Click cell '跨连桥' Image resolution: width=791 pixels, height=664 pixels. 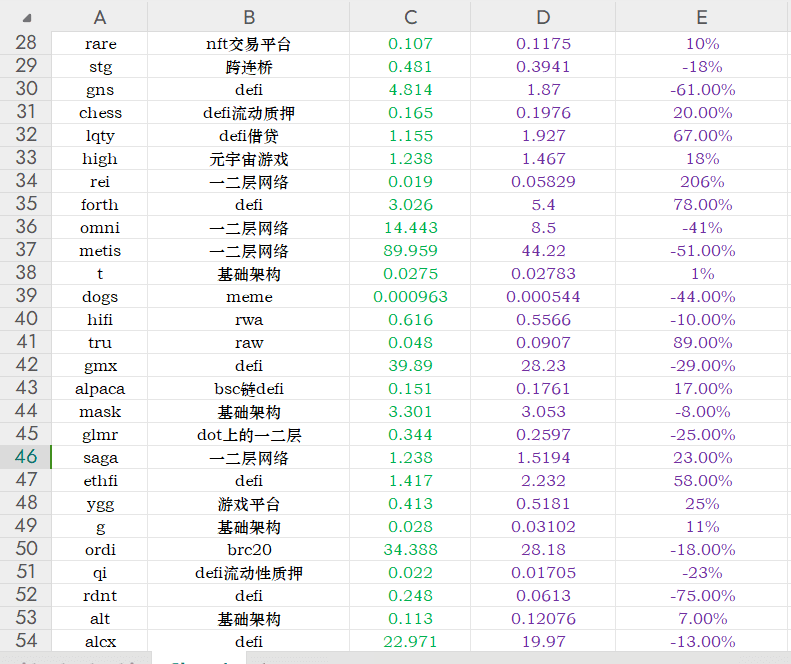pyautogui.click(x=248, y=67)
